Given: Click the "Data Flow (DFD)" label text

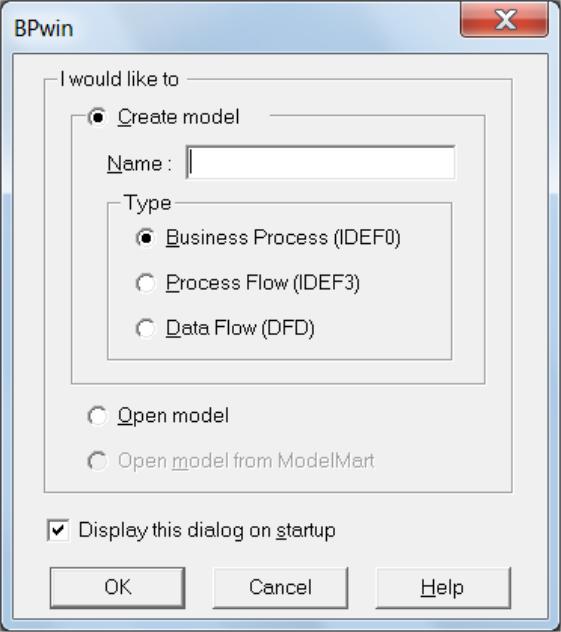Looking at the screenshot, I should tap(240, 328).
